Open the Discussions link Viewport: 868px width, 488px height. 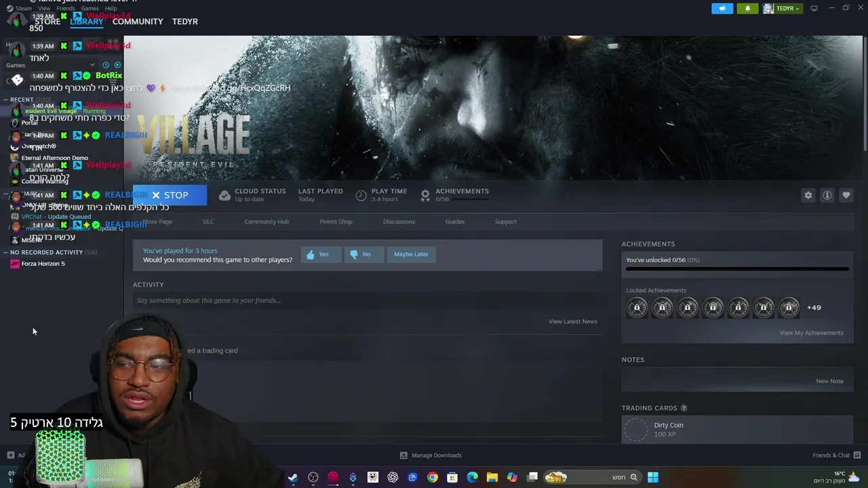pos(399,222)
